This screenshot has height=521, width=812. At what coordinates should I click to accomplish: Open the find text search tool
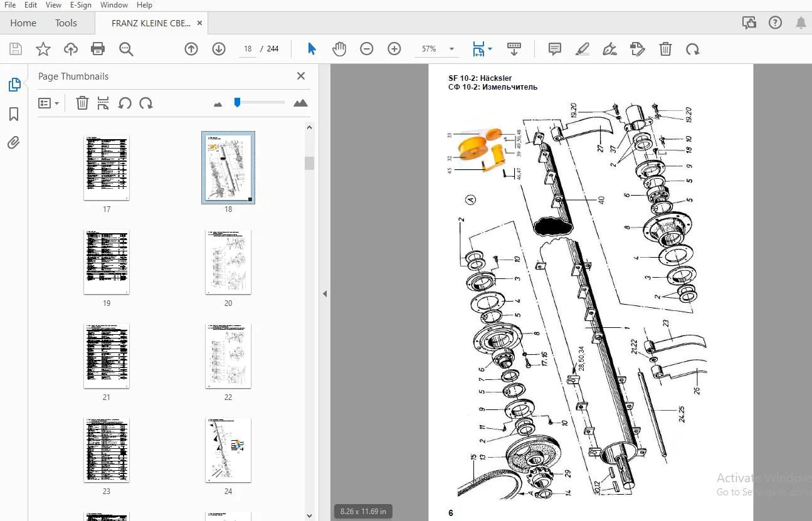pos(126,49)
